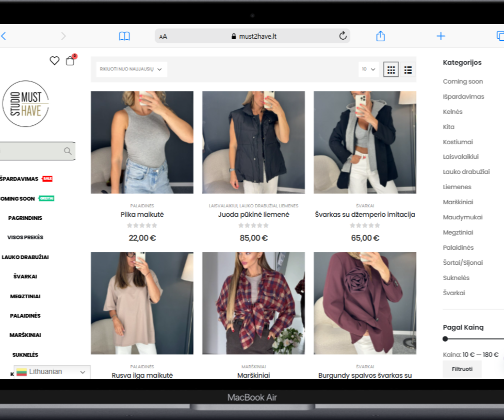Open the wishlist heart icon
Screen dimensions: 504x420
point(54,61)
